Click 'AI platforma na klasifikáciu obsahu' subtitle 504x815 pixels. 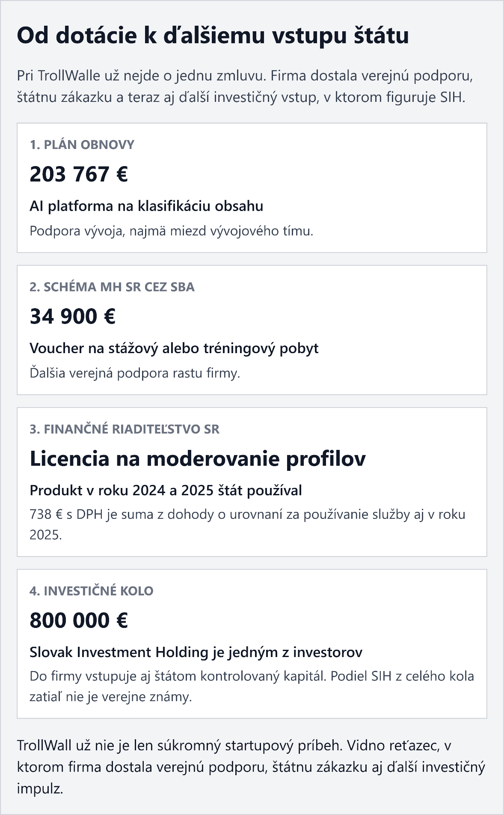pos(146,206)
